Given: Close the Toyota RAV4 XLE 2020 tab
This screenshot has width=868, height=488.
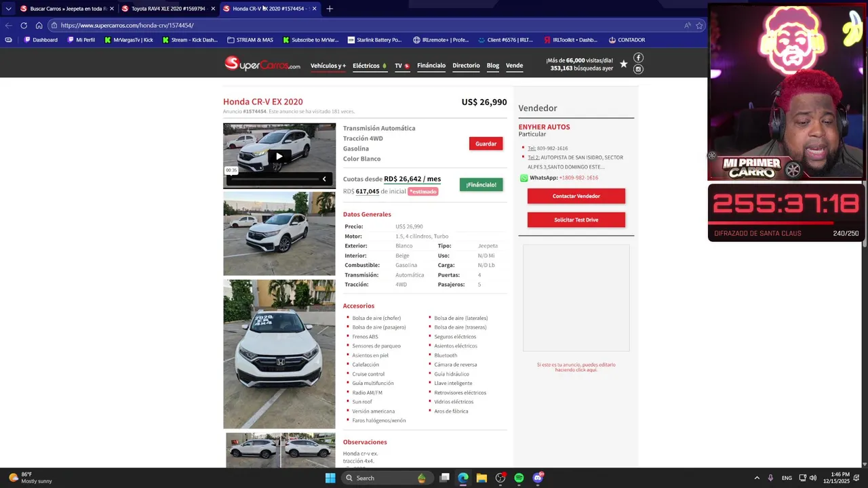Looking at the screenshot, I should point(213,9).
